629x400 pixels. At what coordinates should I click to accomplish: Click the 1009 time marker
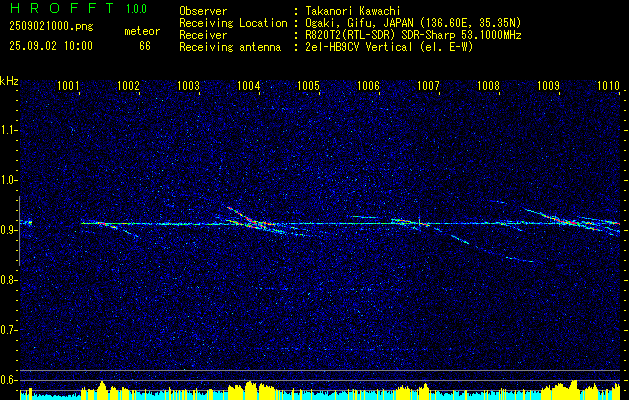pos(548,86)
